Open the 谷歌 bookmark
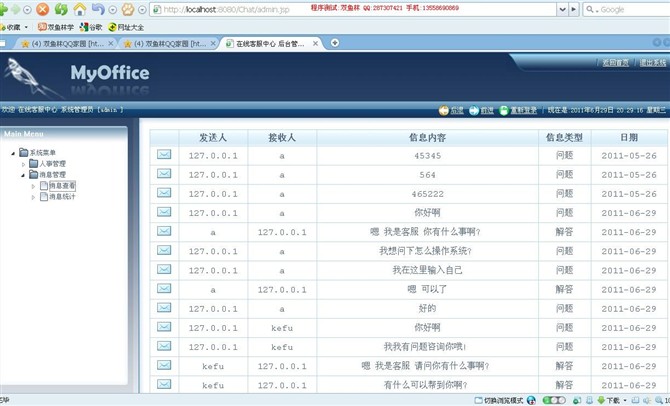This screenshot has height=406, width=670. [91, 27]
